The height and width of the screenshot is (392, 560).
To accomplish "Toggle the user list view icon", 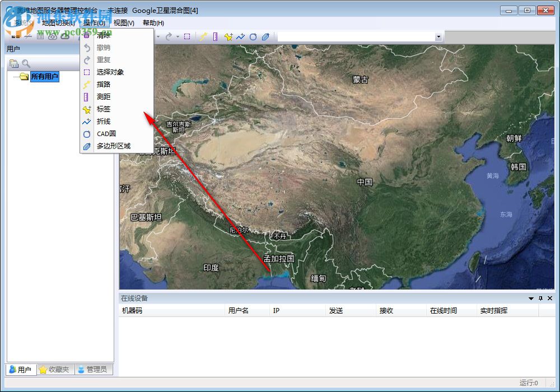I will pyautogui.click(x=13, y=63).
